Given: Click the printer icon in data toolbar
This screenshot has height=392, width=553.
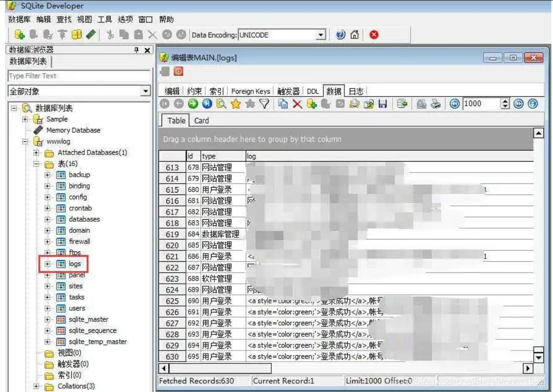Looking at the screenshot, I should click(x=435, y=104).
